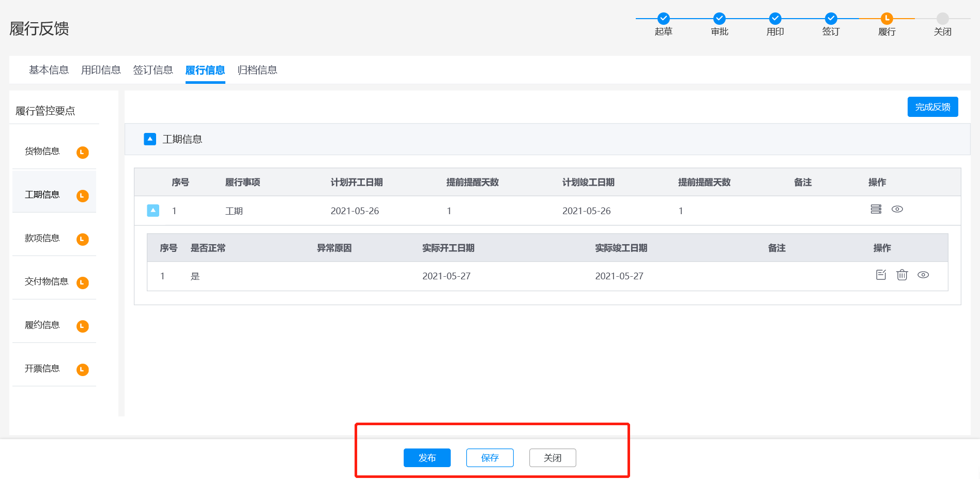The width and height of the screenshot is (980, 479).
Task: Click the edit icon in the feedback row
Action: tap(881, 275)
